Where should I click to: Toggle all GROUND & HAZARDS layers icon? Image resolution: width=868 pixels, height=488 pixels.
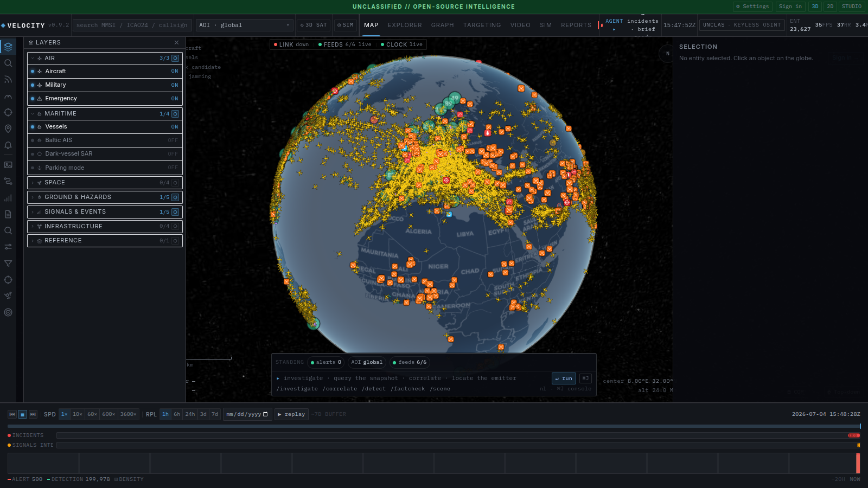[x=175, y=197]
